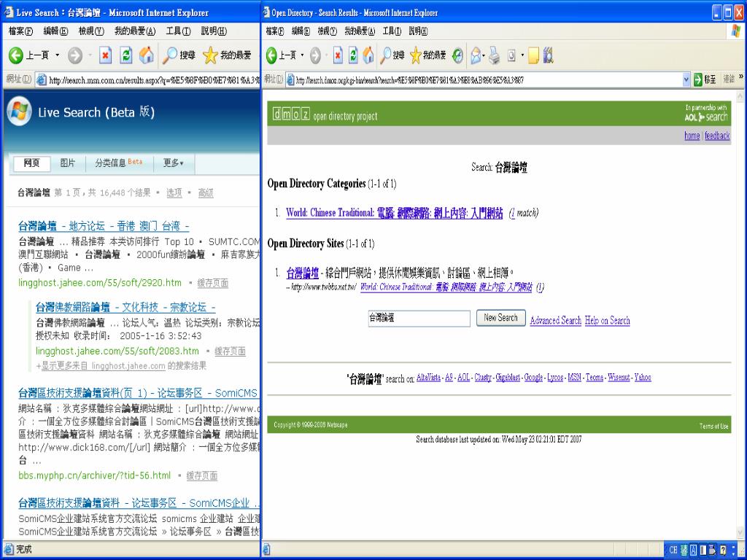
Task: Open the 高级 advanced link on Live Search
Action: click(206, 192)
